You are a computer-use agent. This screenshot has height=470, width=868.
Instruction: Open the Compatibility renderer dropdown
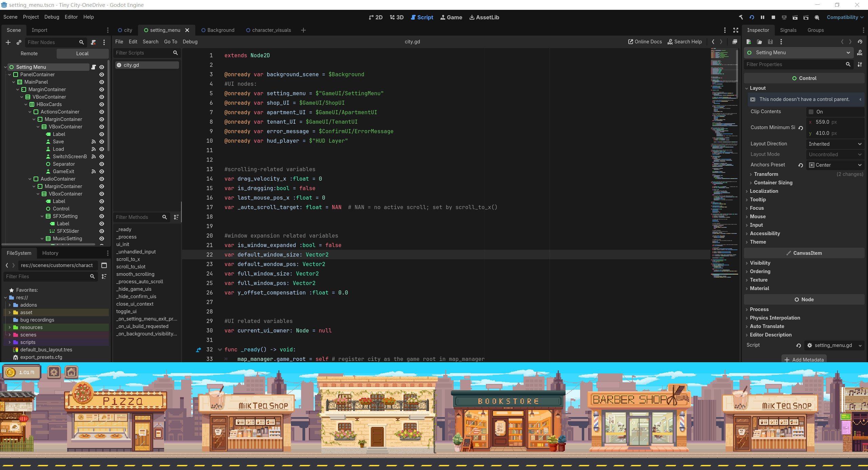click(x=845, y=17)
